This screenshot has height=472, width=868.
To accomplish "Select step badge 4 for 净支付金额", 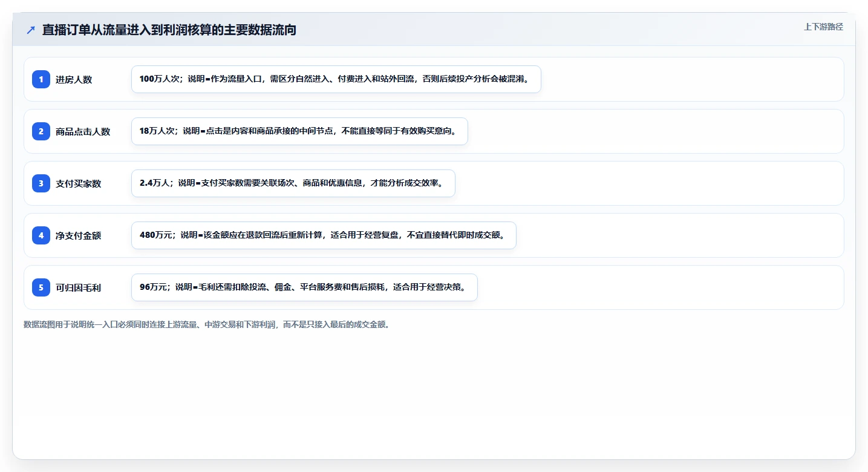I will [41, 235].
